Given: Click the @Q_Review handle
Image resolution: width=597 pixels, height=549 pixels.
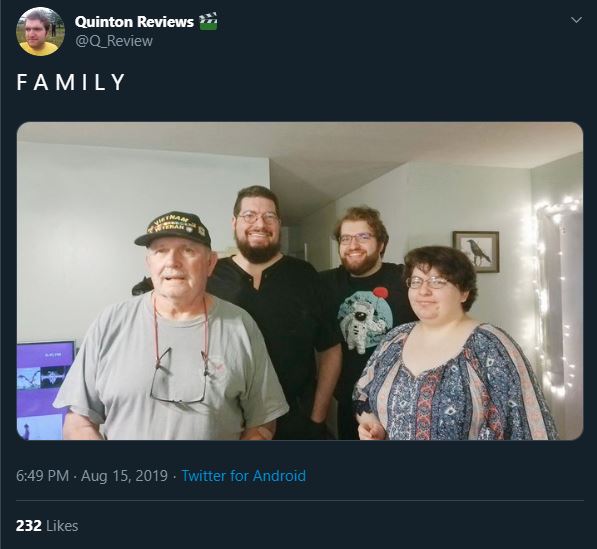Looking at the screenshot, I should (x=114, y=41).
